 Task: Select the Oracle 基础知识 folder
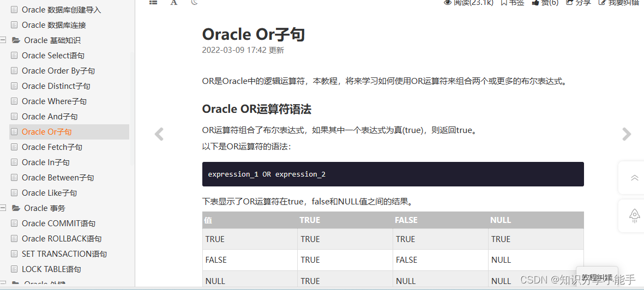[46, 40]
